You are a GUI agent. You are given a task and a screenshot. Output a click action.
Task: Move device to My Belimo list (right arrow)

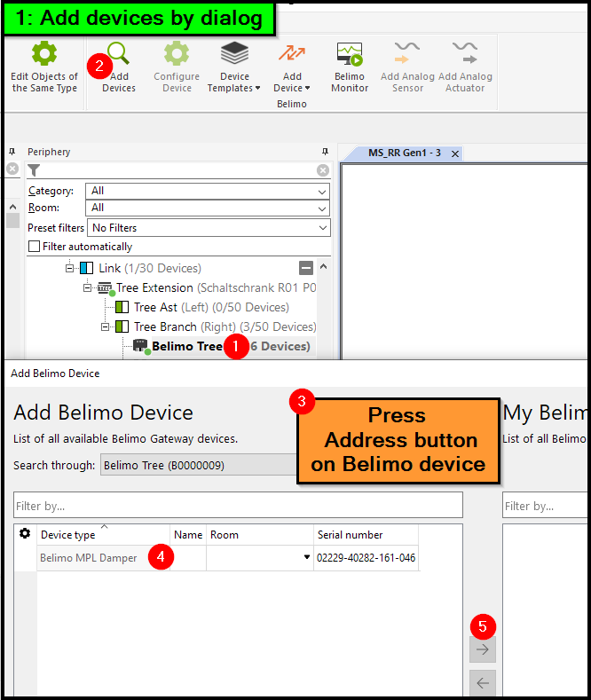click(483, 649)
